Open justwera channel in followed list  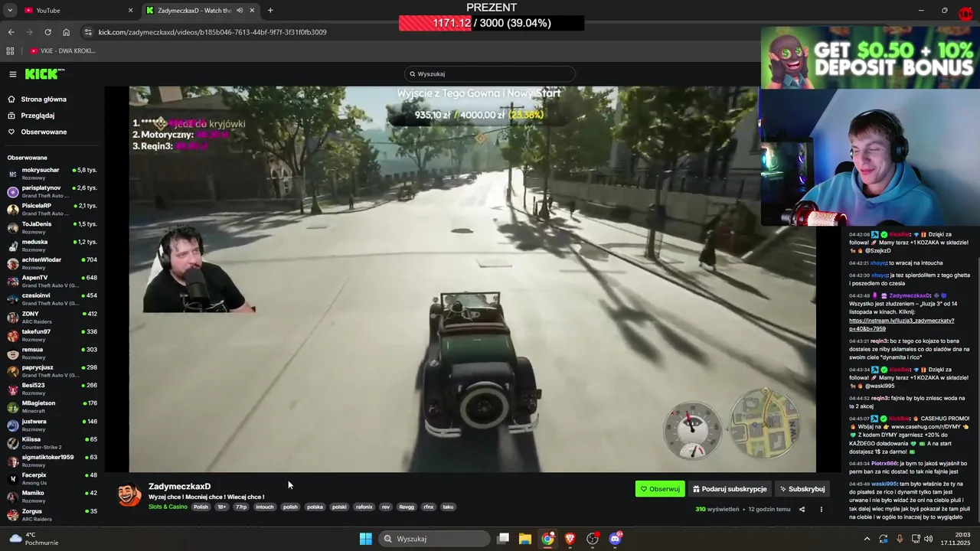click(x=52, y=425)
